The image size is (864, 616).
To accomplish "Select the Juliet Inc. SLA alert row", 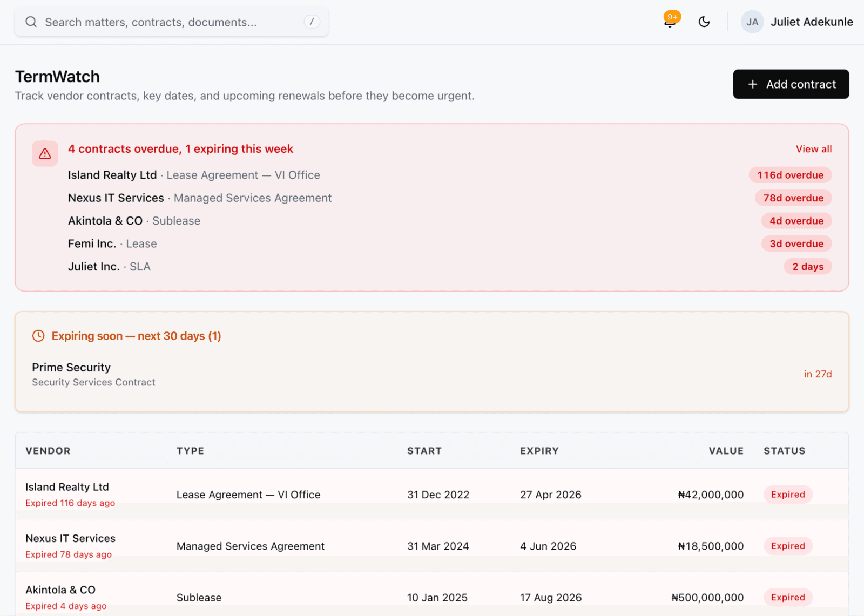I will [x=449, y=267].
